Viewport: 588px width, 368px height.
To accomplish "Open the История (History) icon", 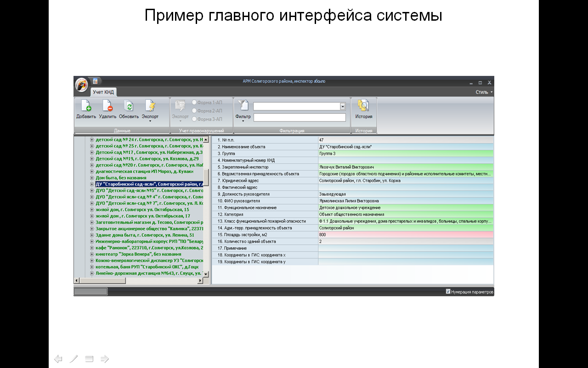I will [x=363, y=106].
